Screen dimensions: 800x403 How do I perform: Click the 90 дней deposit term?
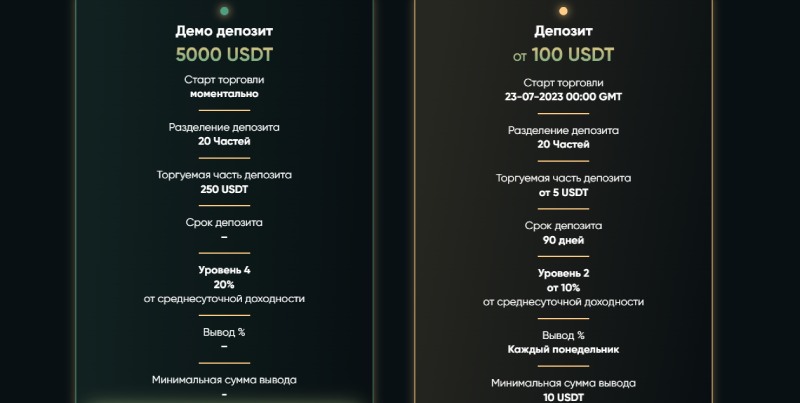pos(563,240)
